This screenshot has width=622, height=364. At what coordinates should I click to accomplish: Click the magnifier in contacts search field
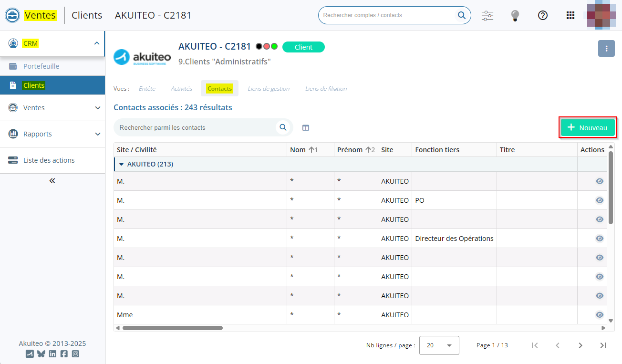283,127
